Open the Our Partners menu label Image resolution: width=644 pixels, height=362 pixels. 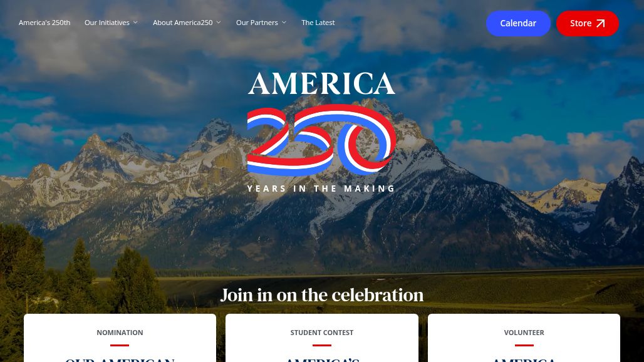(257, 23)
